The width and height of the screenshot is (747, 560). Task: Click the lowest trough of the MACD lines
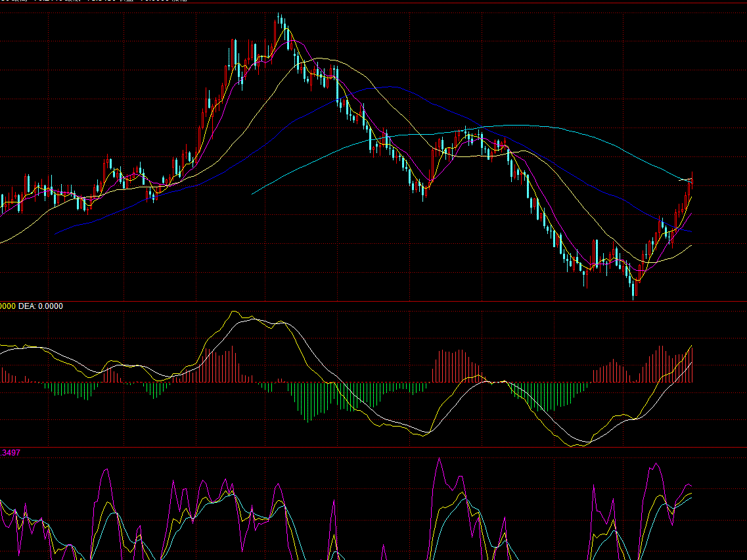pyautogui.click(x=576, y=445)
